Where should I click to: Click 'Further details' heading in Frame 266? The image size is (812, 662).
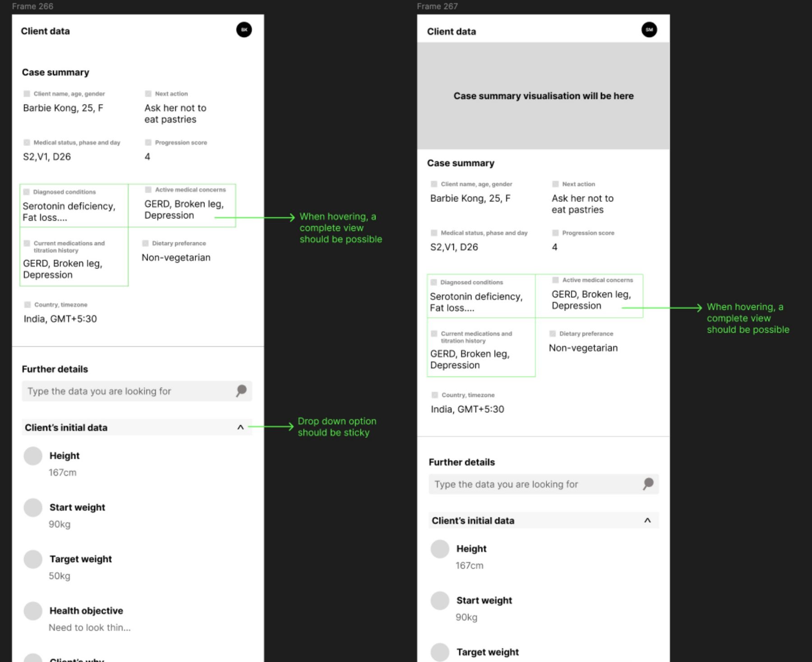(55, 369)
